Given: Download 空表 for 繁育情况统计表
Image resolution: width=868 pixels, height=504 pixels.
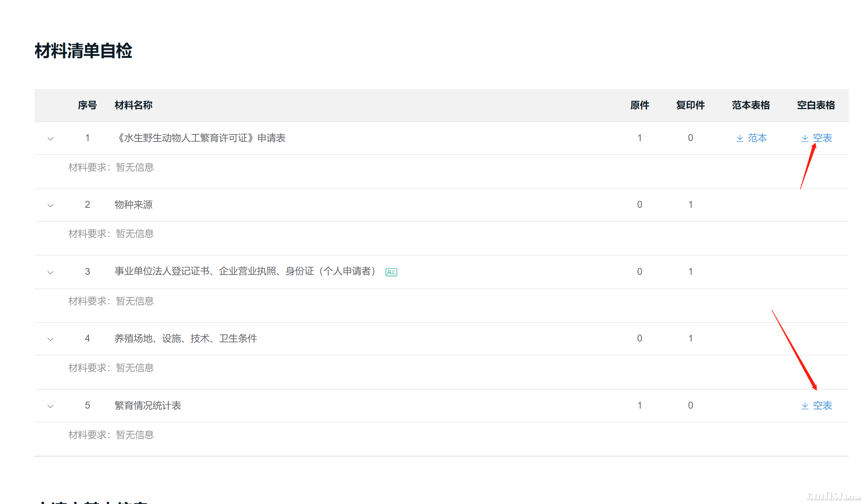Looking at the screenshot, I should tap(822, 406).
